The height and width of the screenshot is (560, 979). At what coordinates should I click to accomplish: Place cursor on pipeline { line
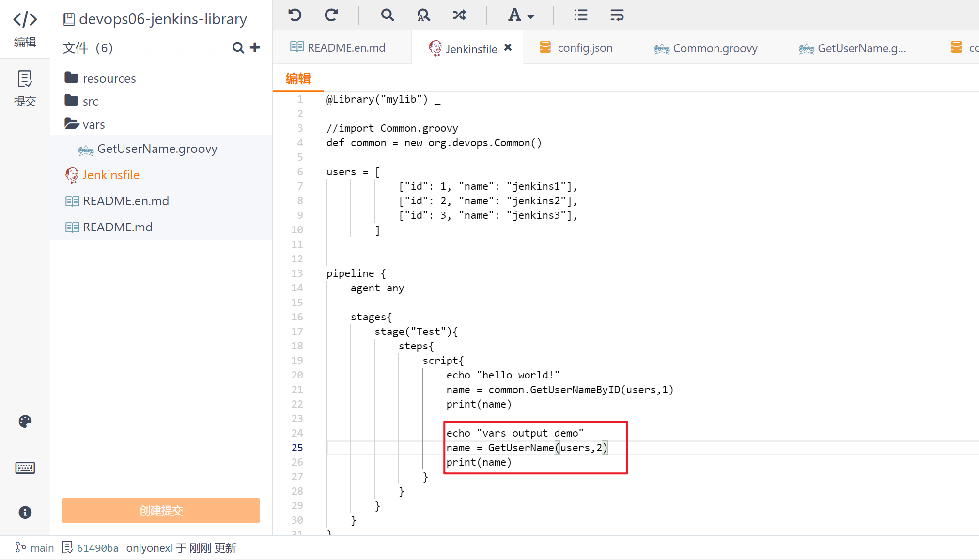pos(356,273)
